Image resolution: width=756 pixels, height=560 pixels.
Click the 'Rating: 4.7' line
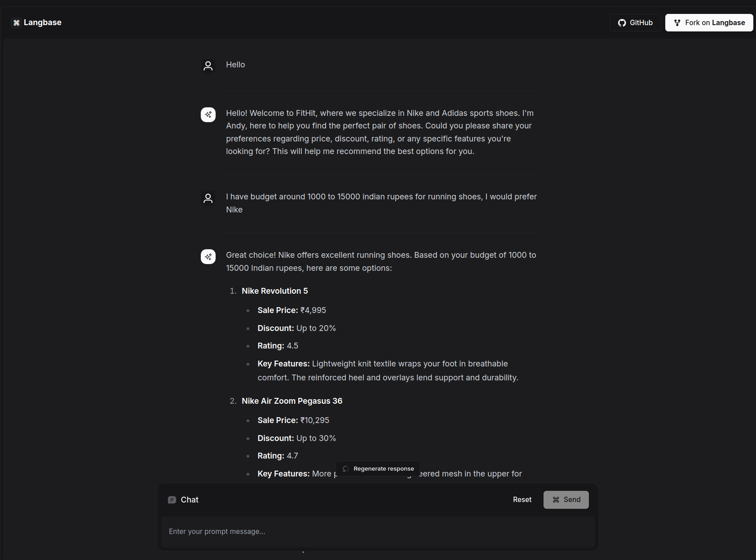click(278, 456)
